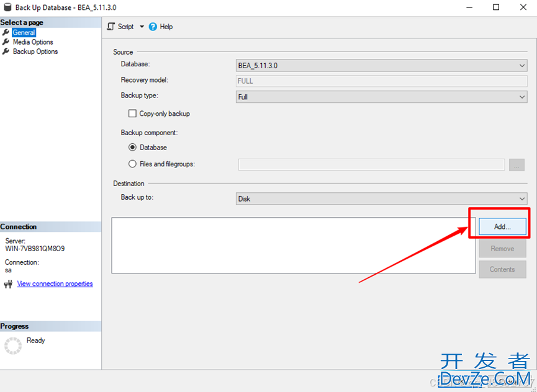
Task: Select the Files and filegroups radio button
Action: tap(132, 164)
